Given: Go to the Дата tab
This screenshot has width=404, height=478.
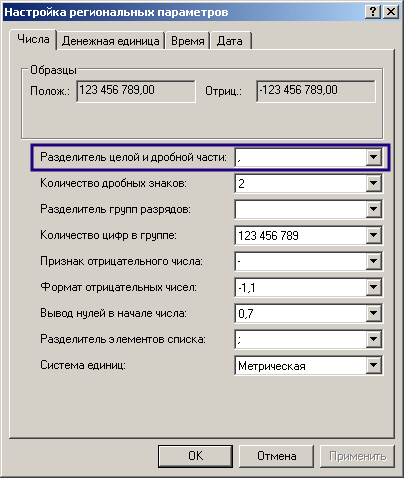Looking at the screenshot, I should coord(230,41).
